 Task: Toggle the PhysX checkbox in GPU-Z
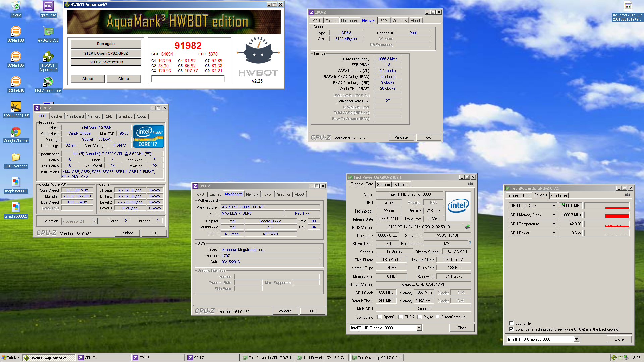point(419,317)
